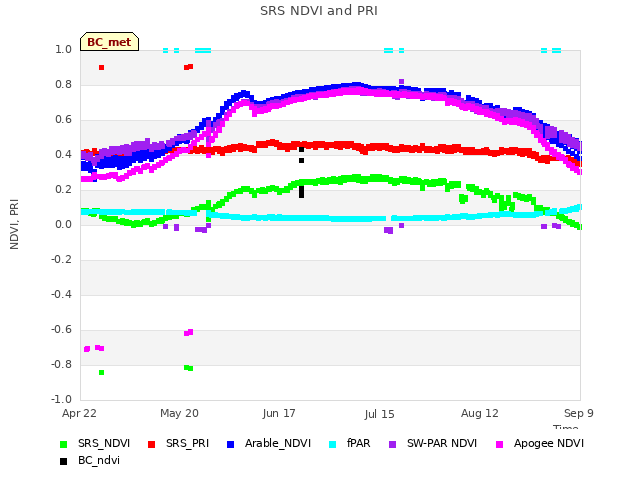This screenshot has width=640, height=480.
Task: Click the -1.0 y-axis tick label
Action: 61,399
